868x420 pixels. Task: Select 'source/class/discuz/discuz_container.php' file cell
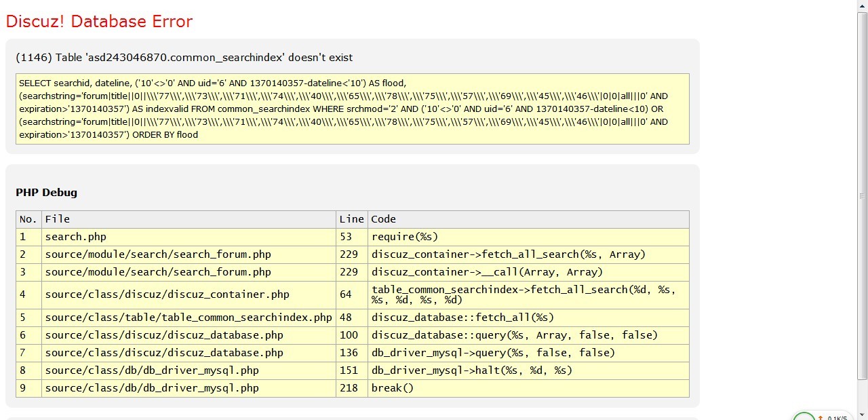point(189,295)
